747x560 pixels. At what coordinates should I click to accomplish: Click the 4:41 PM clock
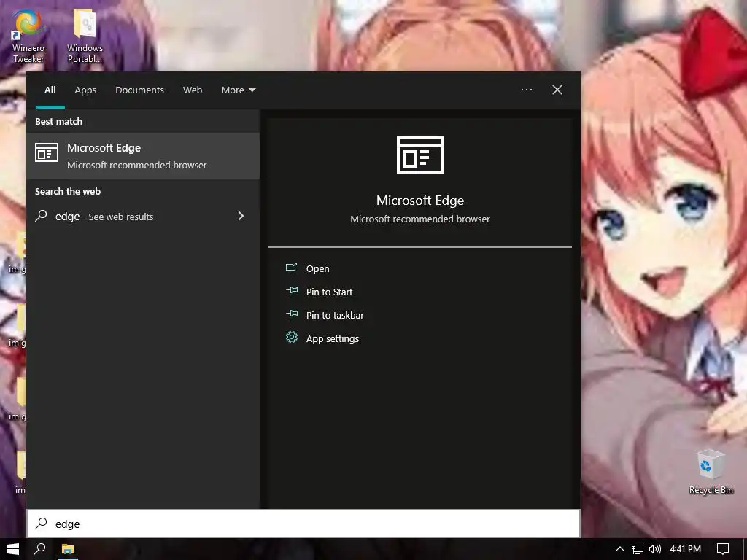685,549
